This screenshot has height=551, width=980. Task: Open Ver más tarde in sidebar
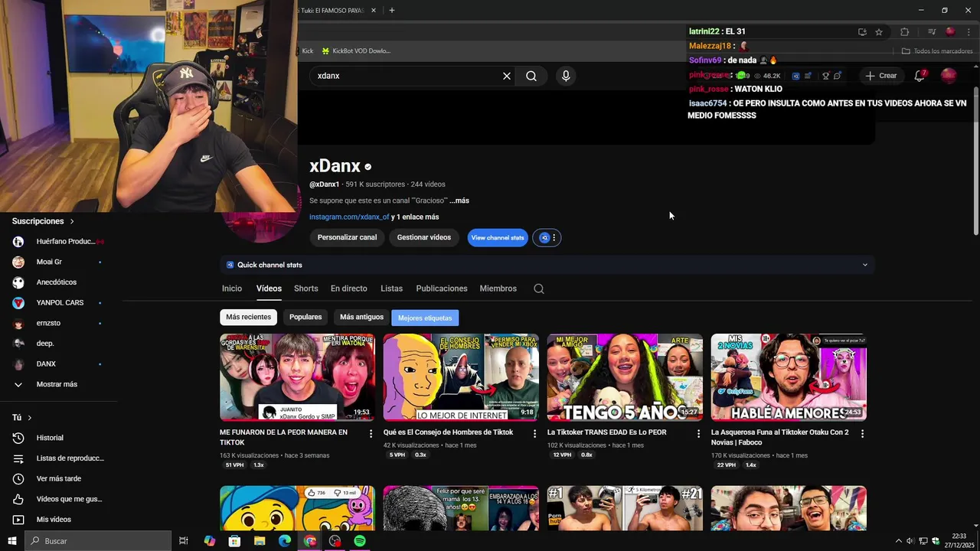(58, 478)
